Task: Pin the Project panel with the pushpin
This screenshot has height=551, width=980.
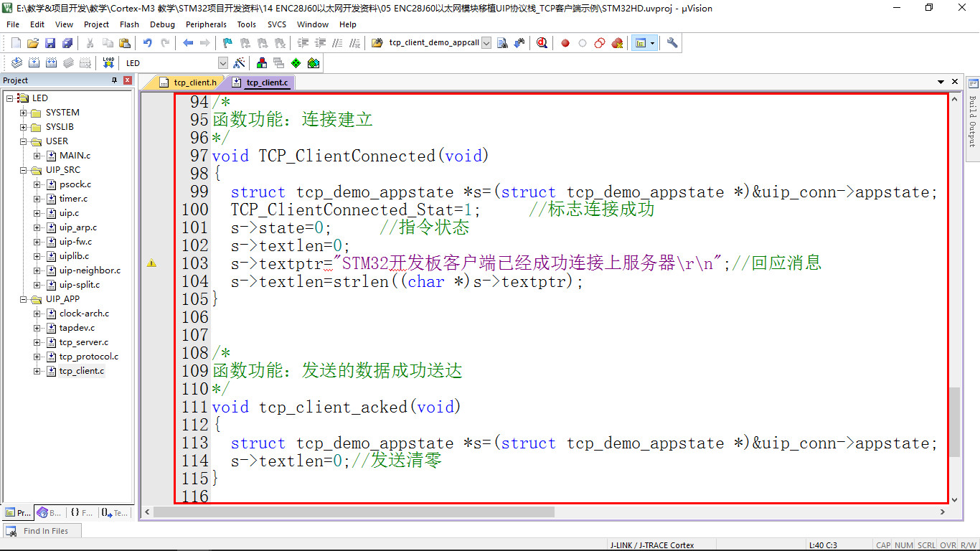Action: pos(114,80)
